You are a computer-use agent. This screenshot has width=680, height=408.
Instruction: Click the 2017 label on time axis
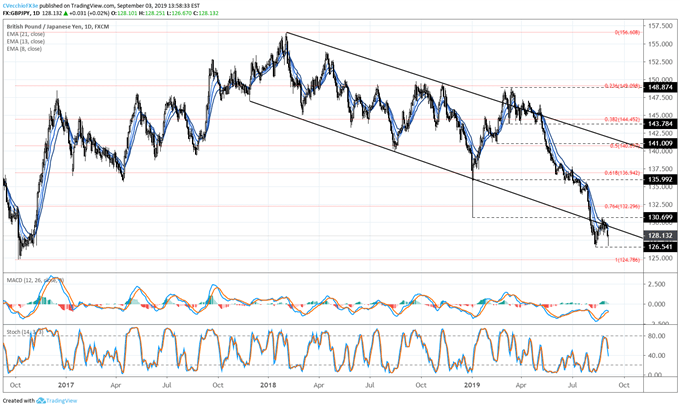65,385
